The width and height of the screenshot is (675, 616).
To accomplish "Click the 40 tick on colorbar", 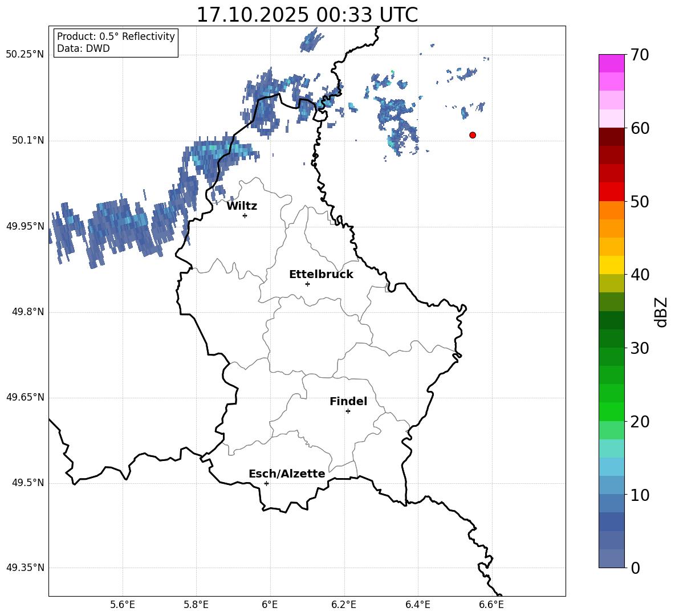I will click(640, 275).
